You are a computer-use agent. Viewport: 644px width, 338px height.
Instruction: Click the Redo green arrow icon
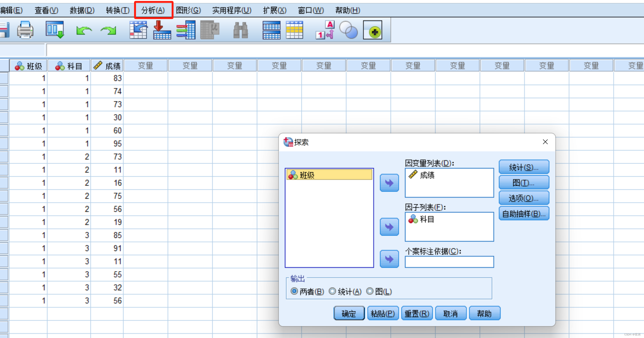(x=108, y=30)
